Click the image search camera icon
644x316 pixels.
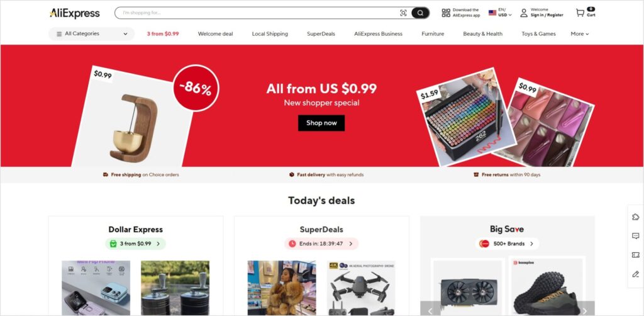[x=403, y=13]
